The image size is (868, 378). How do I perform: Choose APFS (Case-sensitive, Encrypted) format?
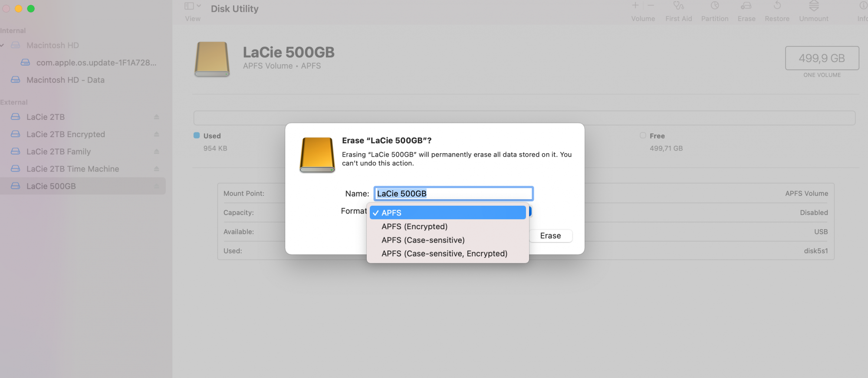coord(448,253)
